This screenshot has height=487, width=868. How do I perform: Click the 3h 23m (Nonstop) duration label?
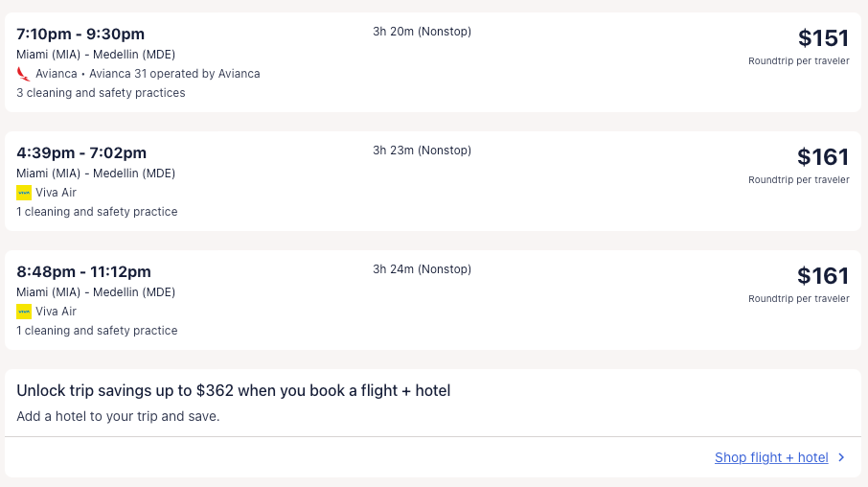pos(422,151)
